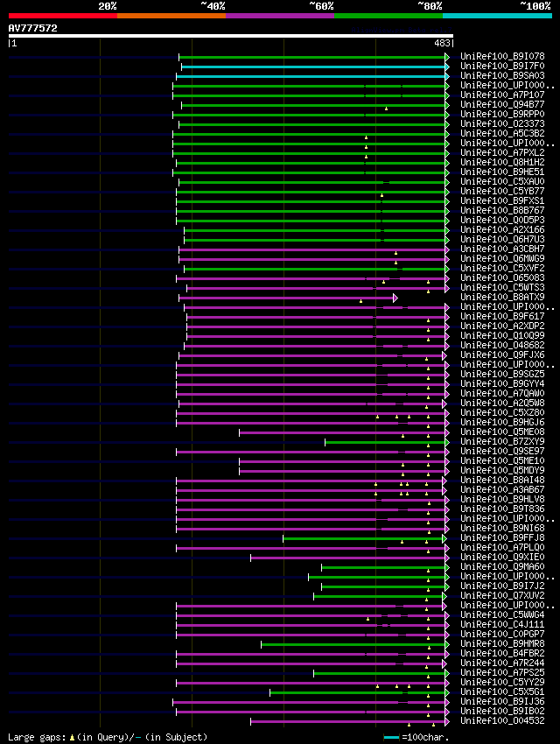This screenshot has height=744, width=560.
Task: Click the cyan alignment bar for B9SA03
Action: (x=311, y=76)
